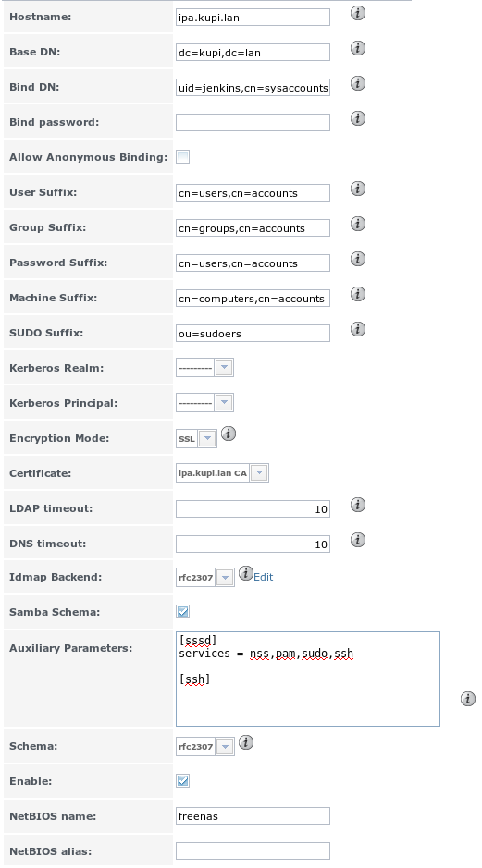
Task: Open the info icon next to Bind DN
Action: [x=358, y=83]
